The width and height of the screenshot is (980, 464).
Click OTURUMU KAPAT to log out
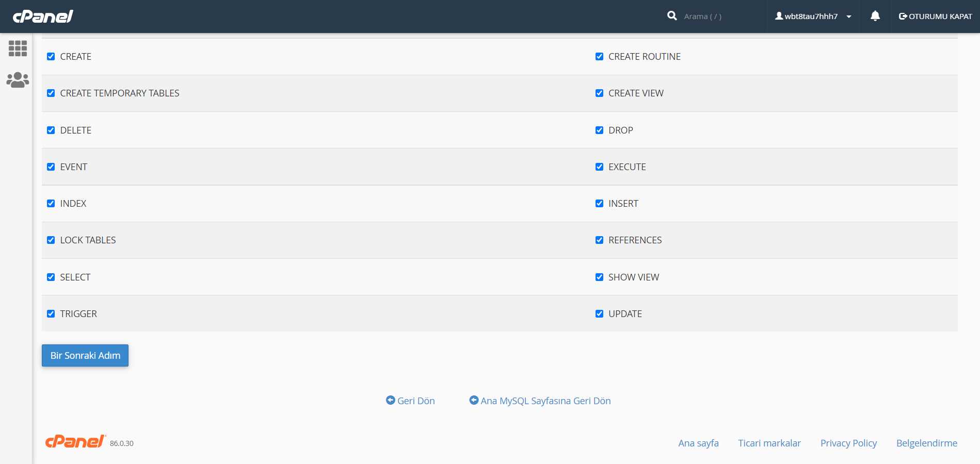click(935, 16)
